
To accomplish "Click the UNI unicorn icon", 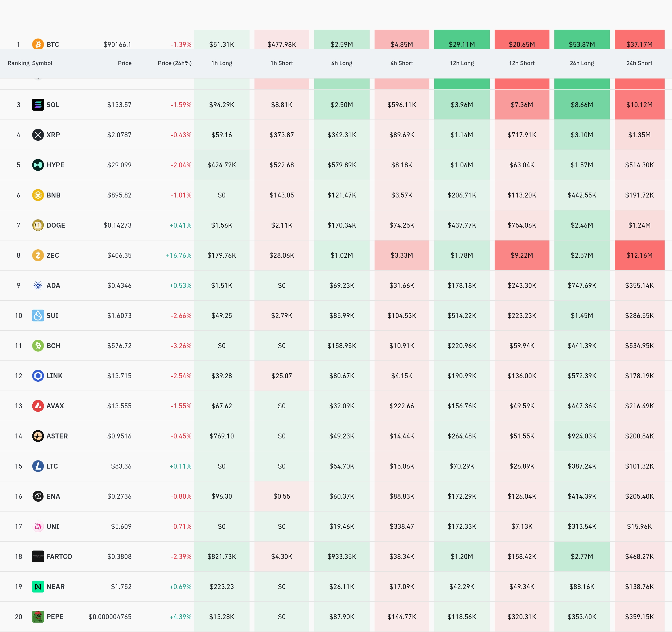I will (38, 526).
